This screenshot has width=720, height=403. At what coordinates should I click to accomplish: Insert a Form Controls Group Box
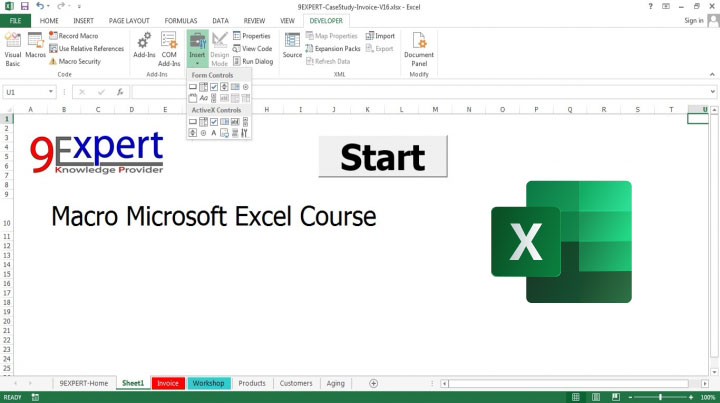coord(193,98)
